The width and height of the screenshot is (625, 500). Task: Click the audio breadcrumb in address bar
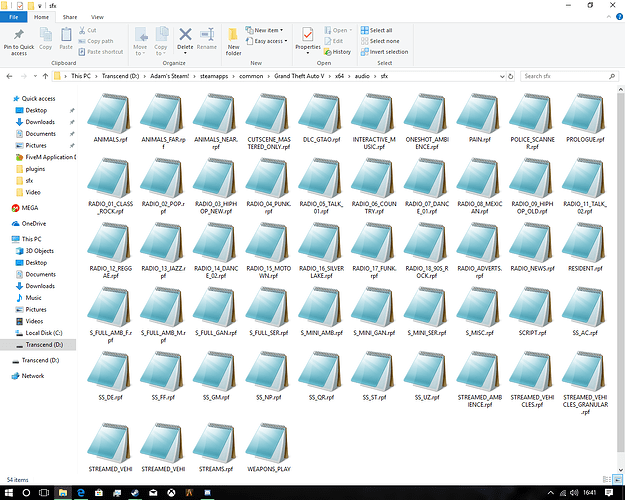pyautogui.click(x=362, y=76)
